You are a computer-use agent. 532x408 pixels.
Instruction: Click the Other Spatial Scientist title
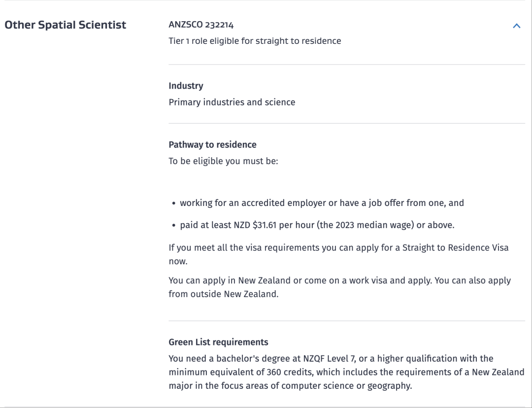[x=66, y=25]
